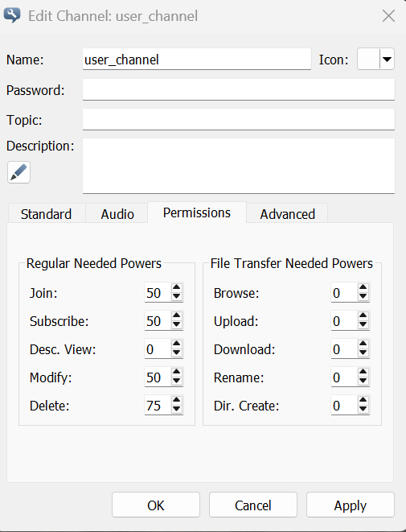This screenshot has height=532, width=406.
Task: Increase the Rename needed power
Action: [x=363, y=372]
